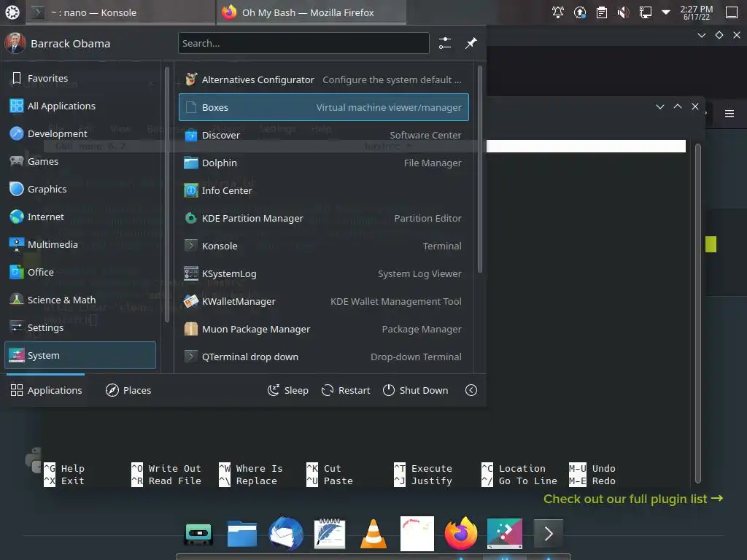Select the All Applications category
This screenshot has height=560, width=747.
point(80,106)
